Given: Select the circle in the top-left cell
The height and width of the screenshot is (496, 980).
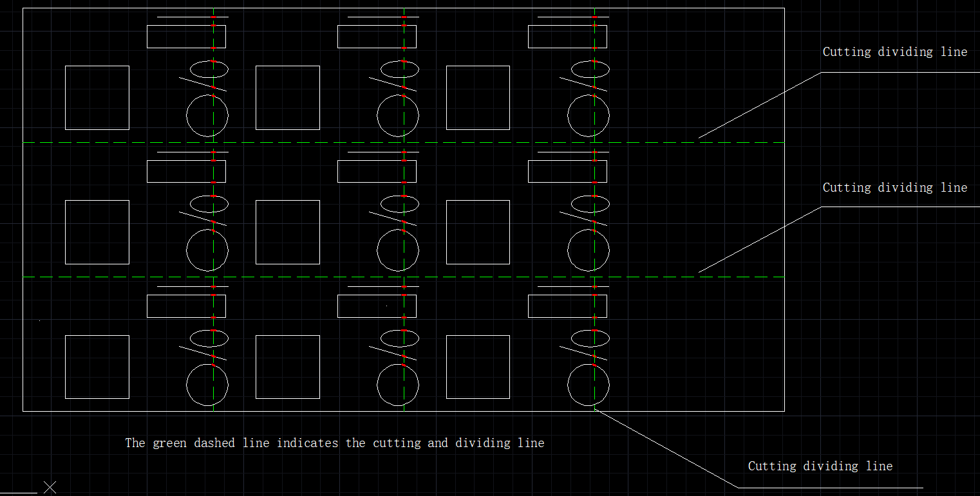Looking at the screenshot, I should (x=187, y=116).
